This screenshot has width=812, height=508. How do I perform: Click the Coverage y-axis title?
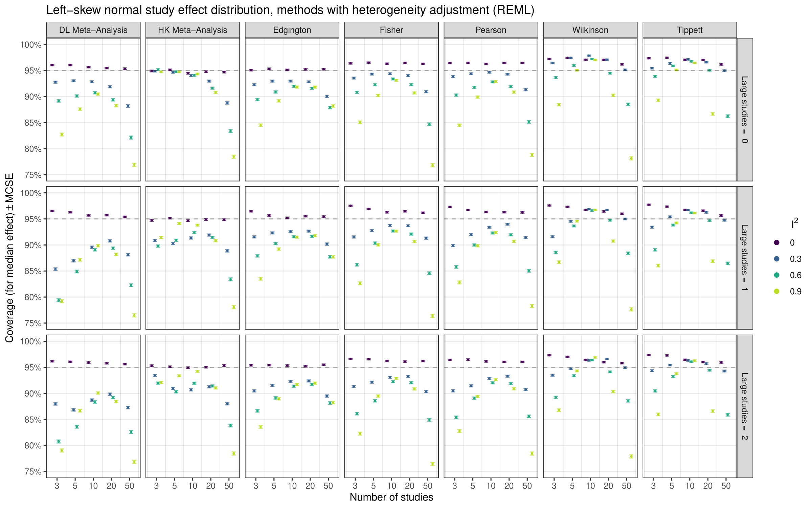(x=9, y=258)
